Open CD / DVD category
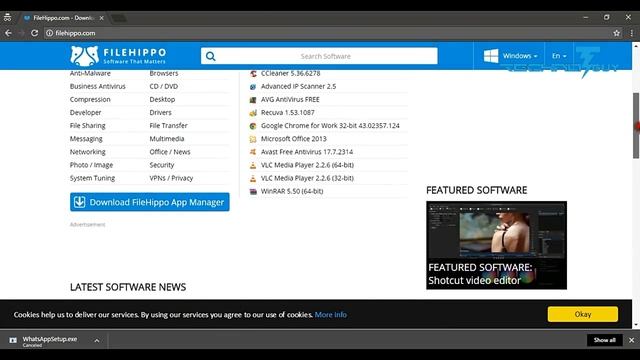This screenshot has height=360, width=640. (x=164, y=87)
